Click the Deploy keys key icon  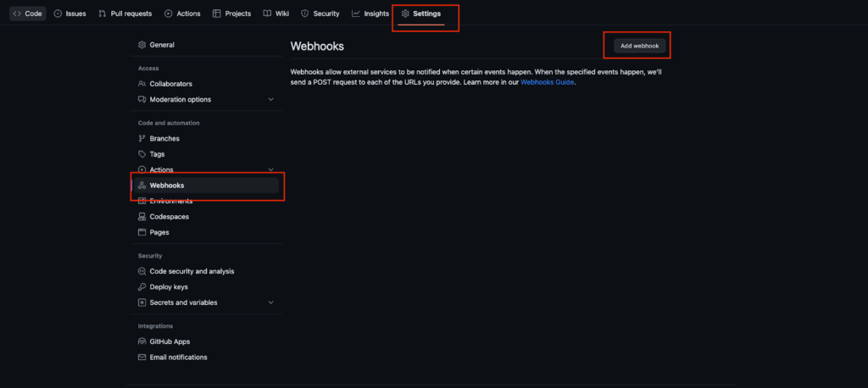point(142,287)
